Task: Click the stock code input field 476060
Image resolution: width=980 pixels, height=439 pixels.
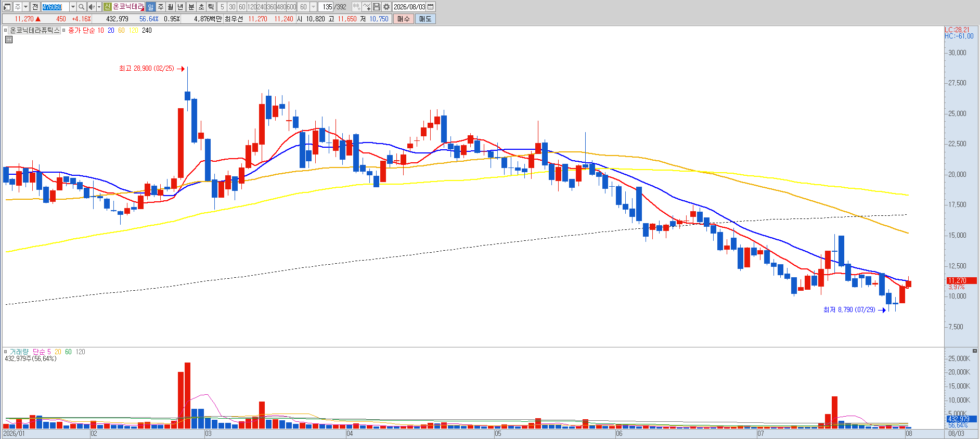Action: click(x=55, y=7)
